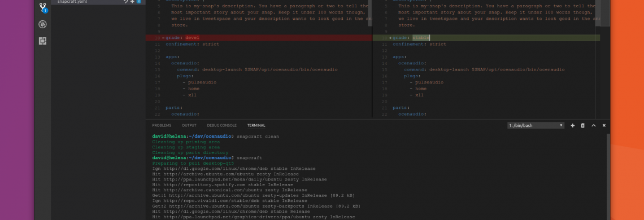
Task: Click the zesty-updates InRelease terminal line
Action: [x=253, y=195]
